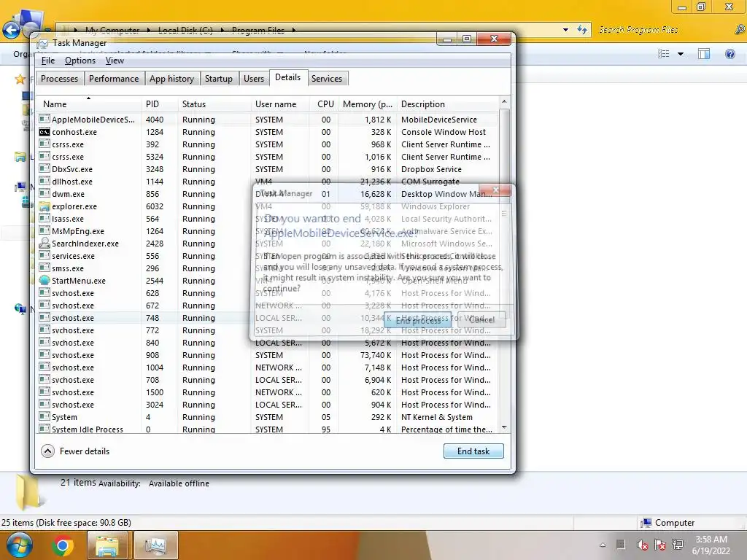Click the AppleMobileDeviceService process icon
The width and height of the screenshot is (747, 560).
44,119
